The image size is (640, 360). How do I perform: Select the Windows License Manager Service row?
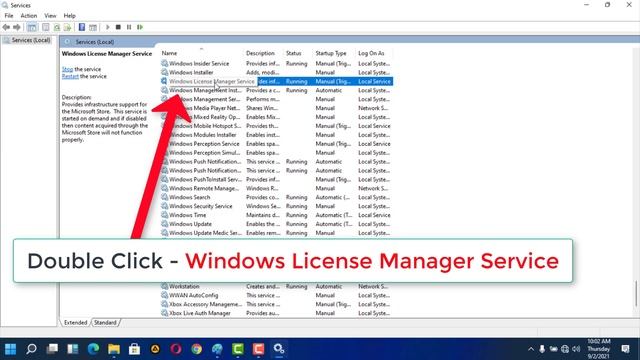(276, 82)
